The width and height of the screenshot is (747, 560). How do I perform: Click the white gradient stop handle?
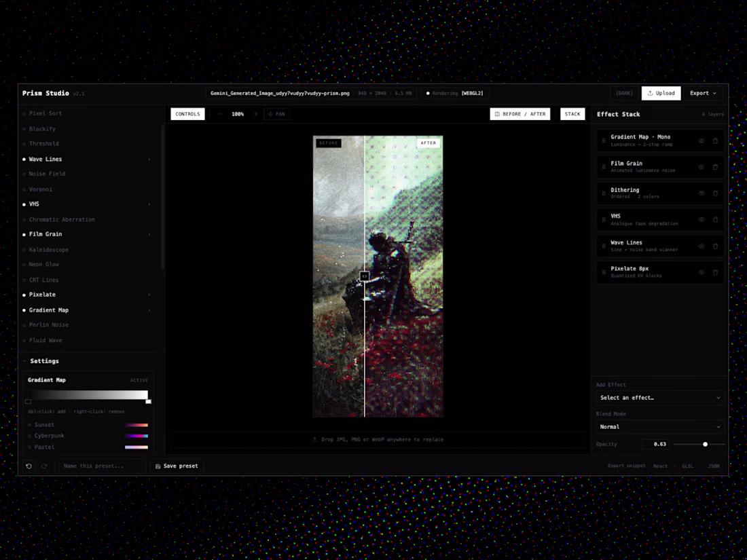(148, 402)
